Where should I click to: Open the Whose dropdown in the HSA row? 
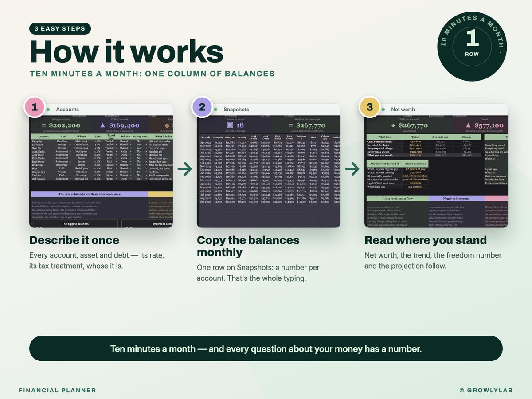tap(131, 168)
